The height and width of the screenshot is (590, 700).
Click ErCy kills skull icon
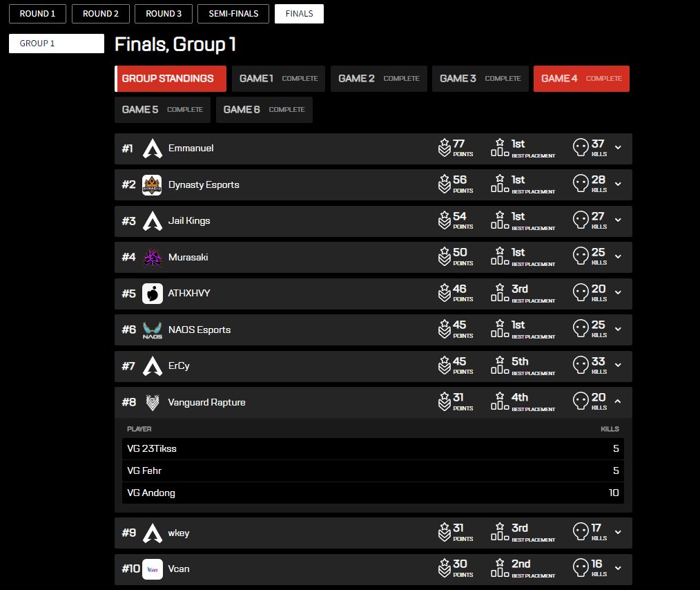tap(581, 365)
